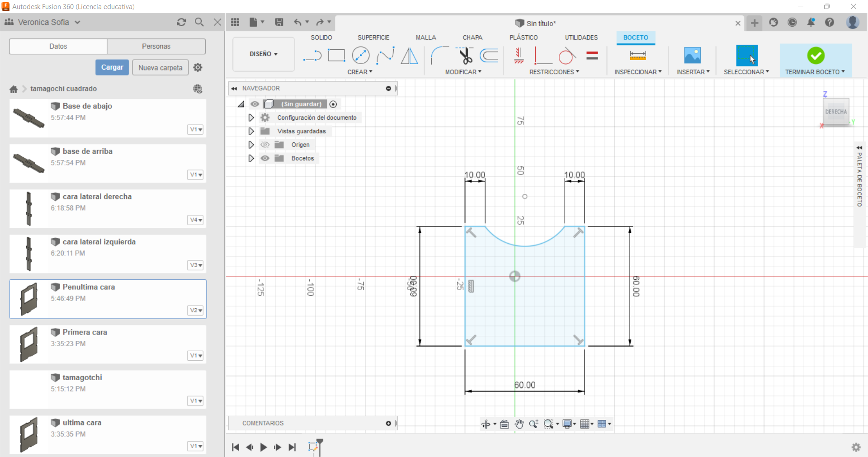Expand the Vistas guardadas node
This screenshot has width=868, height=457.
point(251,131)
